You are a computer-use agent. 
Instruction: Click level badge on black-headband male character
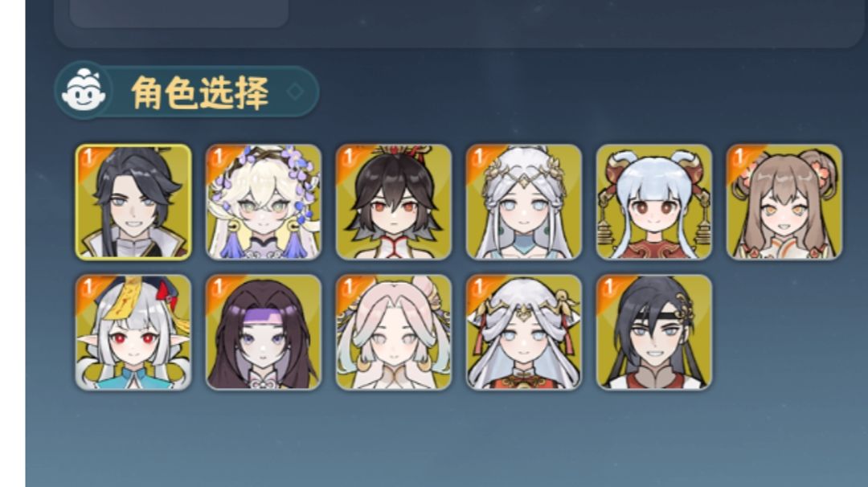coord(609,288)
